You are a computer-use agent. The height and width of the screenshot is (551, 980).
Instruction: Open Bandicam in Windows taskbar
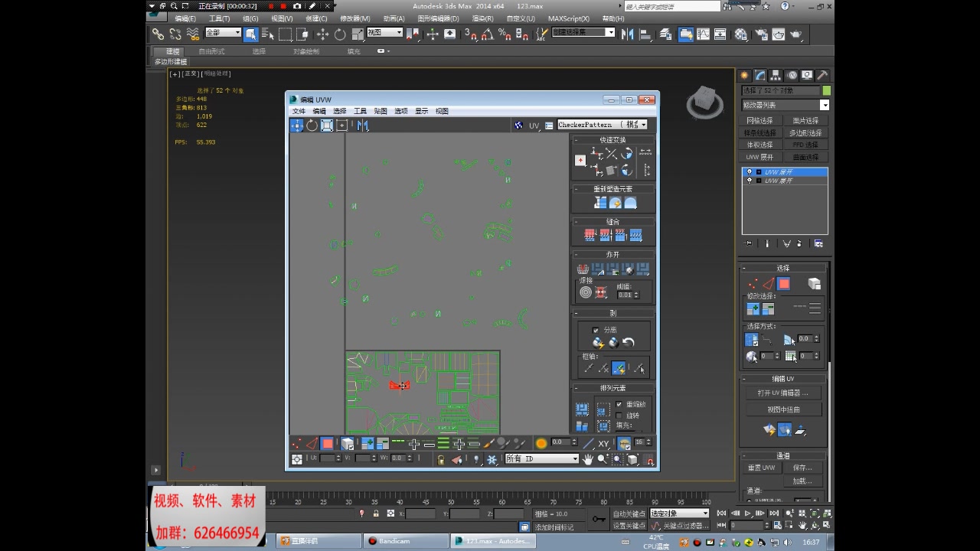pyautogui.click(x=404, y=541)
